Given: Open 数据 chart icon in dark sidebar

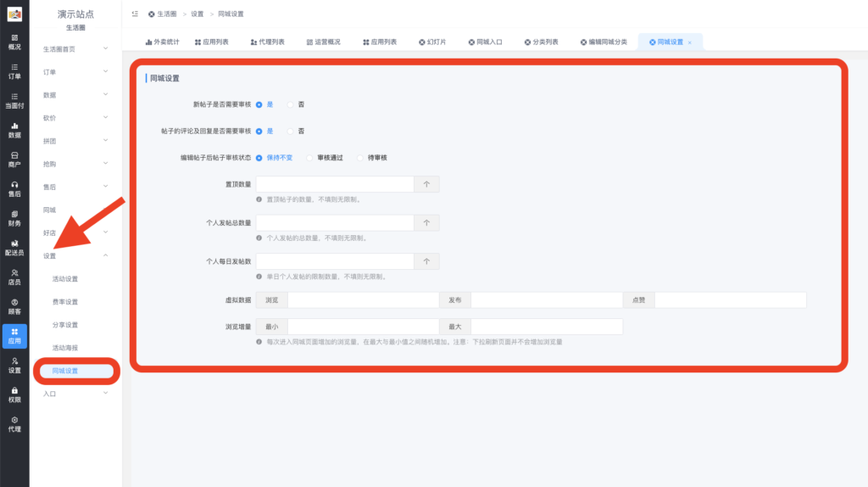Looking at the screenshot, I should [14, 130].
